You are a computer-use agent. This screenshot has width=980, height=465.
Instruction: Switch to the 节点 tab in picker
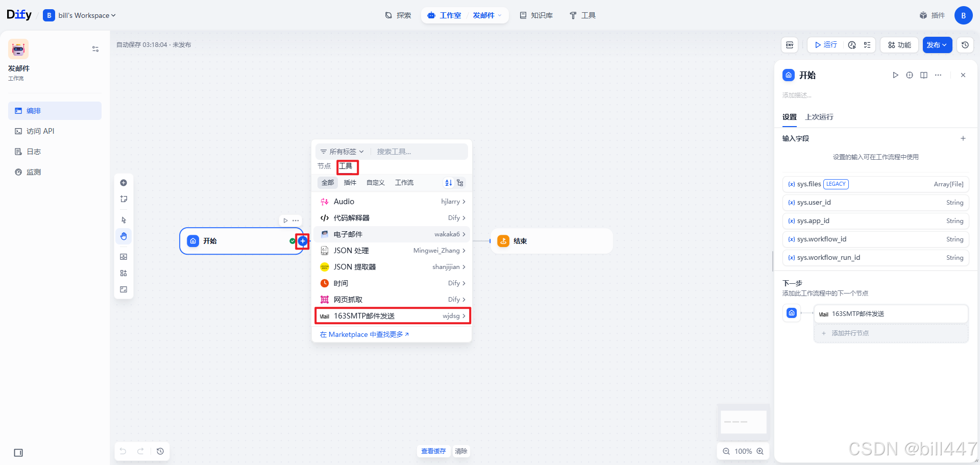(324, 166)
